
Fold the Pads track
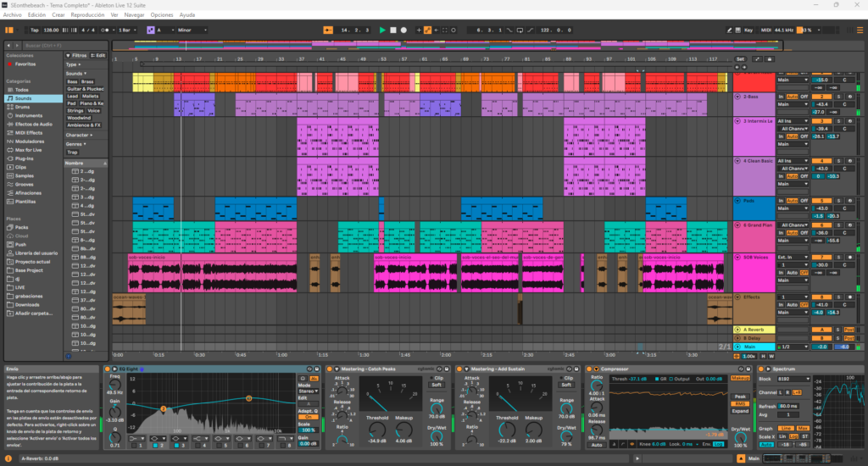(x=737, y=201)
